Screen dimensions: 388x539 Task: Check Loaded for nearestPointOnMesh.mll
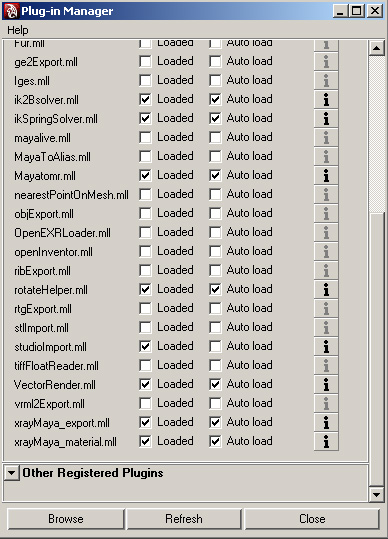(x=145, y=195)
